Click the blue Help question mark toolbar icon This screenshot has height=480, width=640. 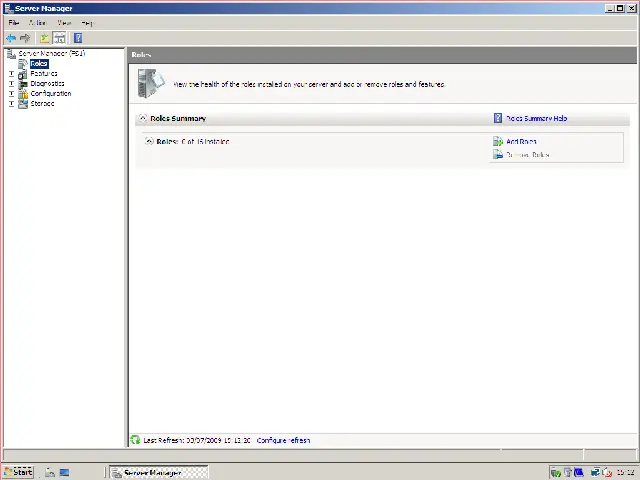(x=78, y=38)
